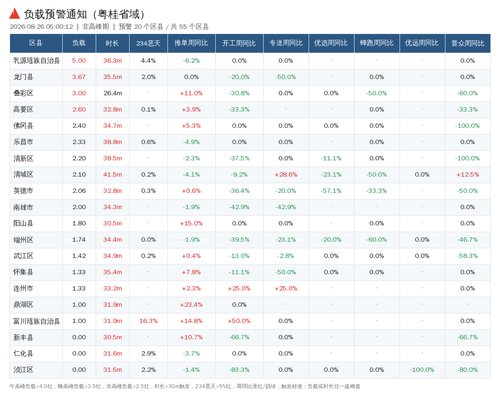
Task: Click duration 34.7m for 佛冈县
Action: pos(113,126)
